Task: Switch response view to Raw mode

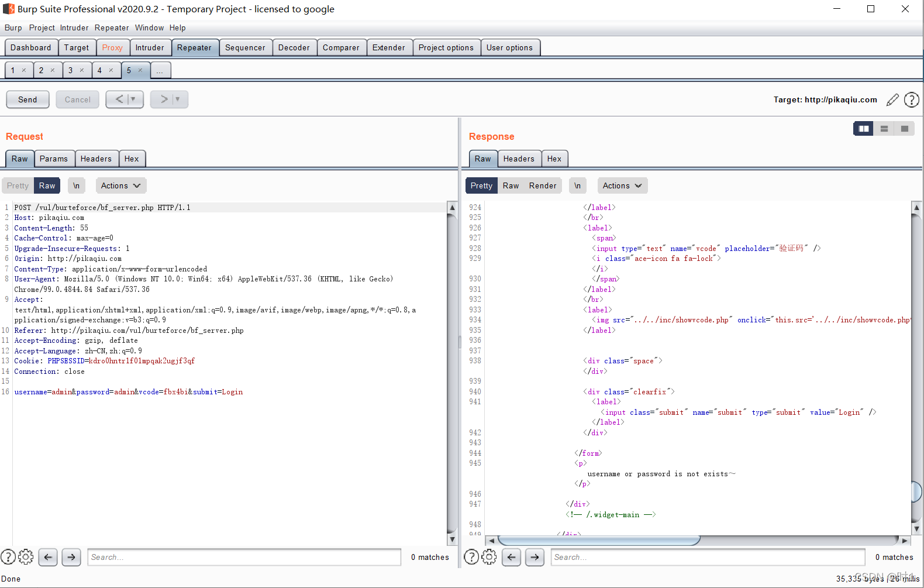Action: pyautogui.click(x=511, y=185)
